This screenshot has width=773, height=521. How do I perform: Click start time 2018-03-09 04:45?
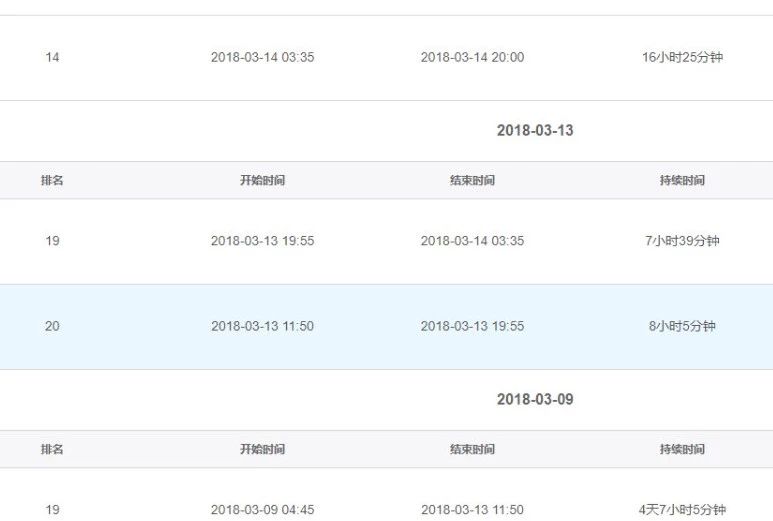[x=262, y=510]
